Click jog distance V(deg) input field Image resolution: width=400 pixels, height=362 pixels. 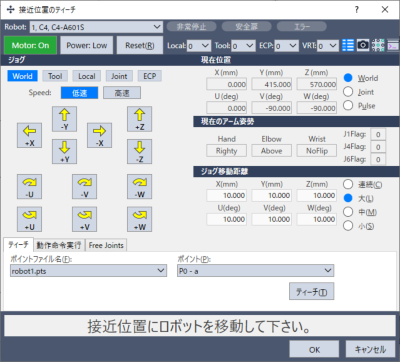(x=272, y=219)
